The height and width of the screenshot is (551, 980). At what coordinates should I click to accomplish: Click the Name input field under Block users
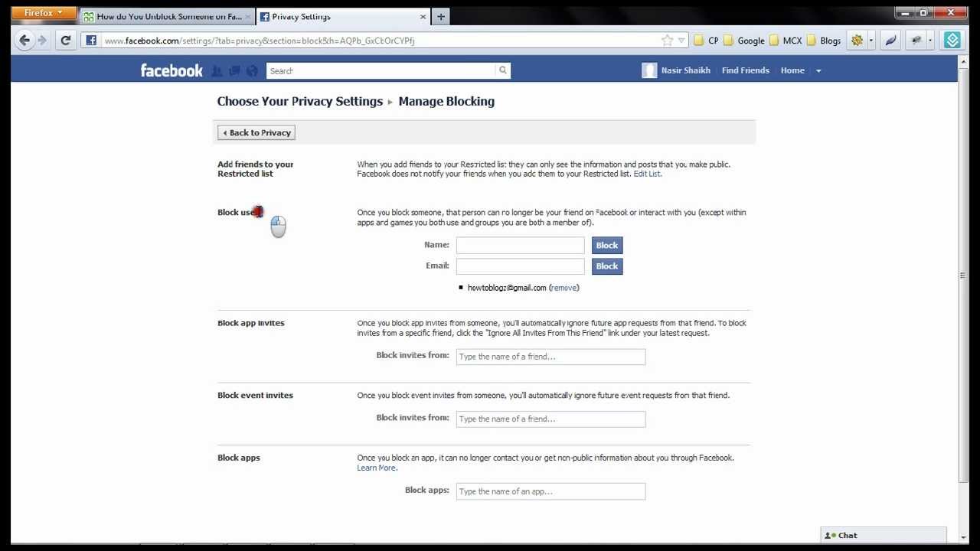tap(520, 245)
